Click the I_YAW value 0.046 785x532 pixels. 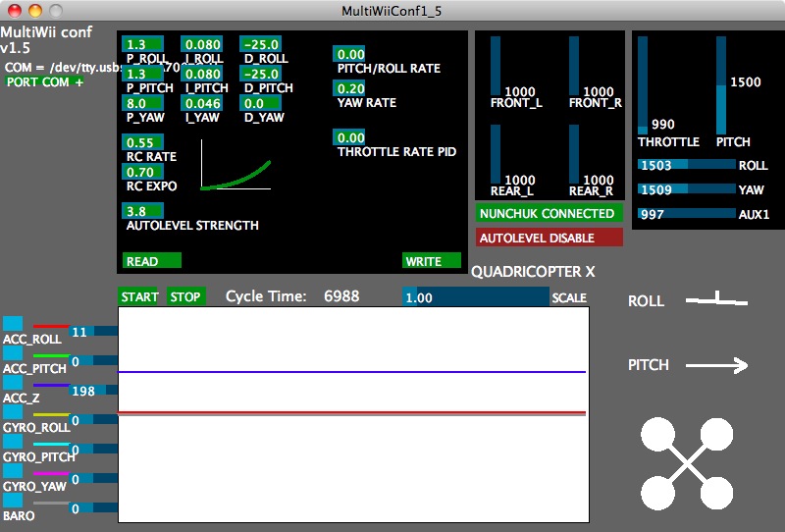coord(201,103)
